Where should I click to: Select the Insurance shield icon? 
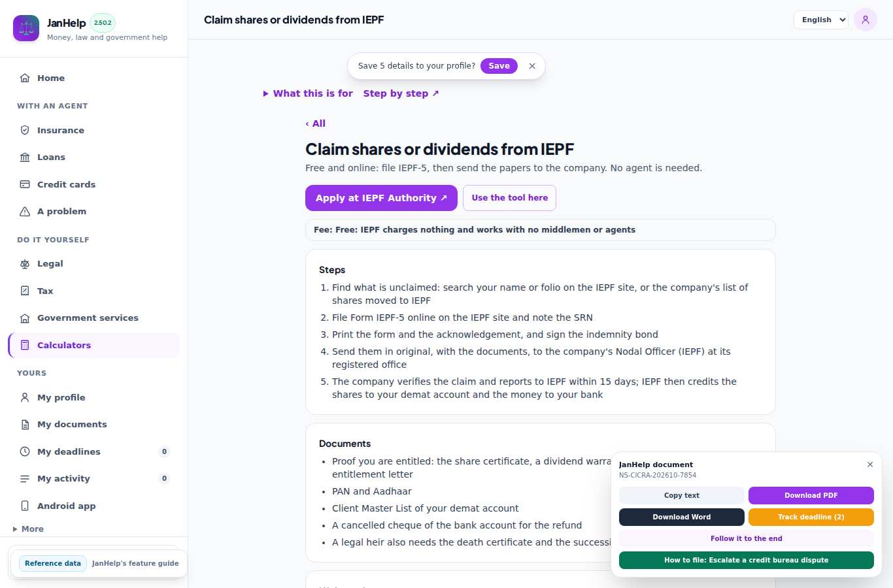coord(25,130)
